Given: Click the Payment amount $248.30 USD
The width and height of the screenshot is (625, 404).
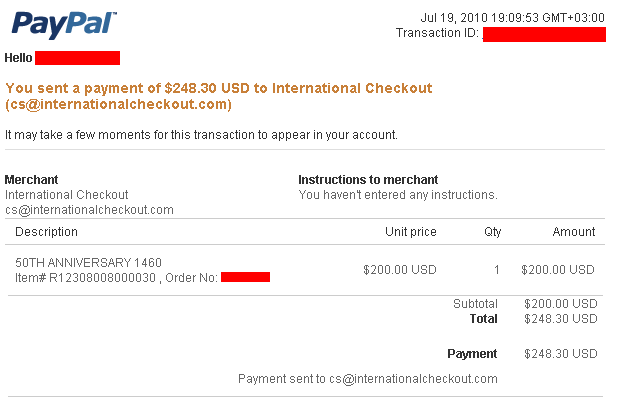Looking at the screenshot, I should pyautogui.click(x=560, y=354).
